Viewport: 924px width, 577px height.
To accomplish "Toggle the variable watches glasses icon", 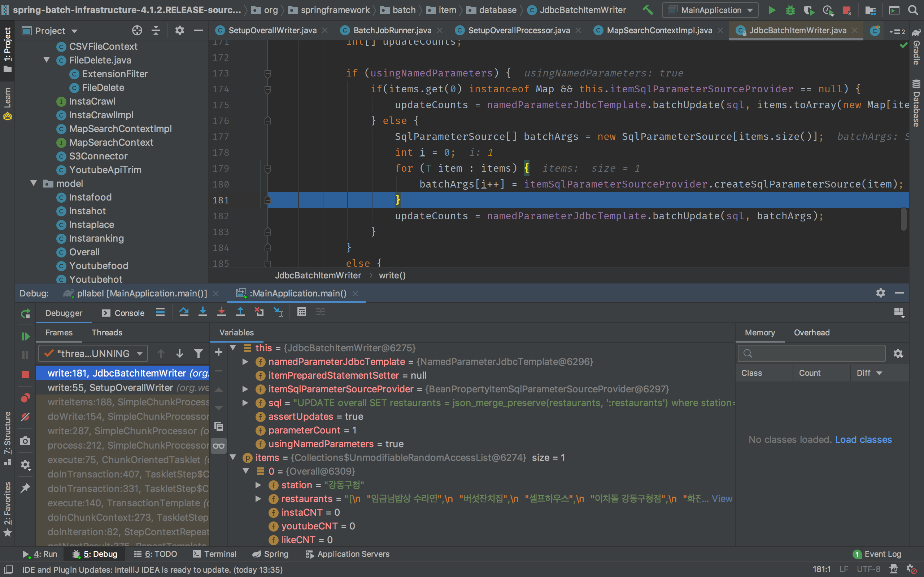I will [x=219, y=446].
